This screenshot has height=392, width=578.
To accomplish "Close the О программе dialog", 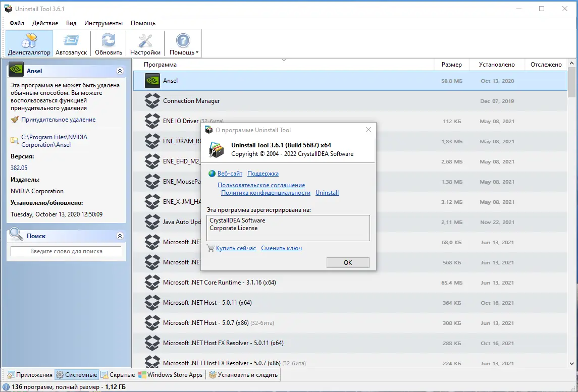I will [x=368, y=130].
